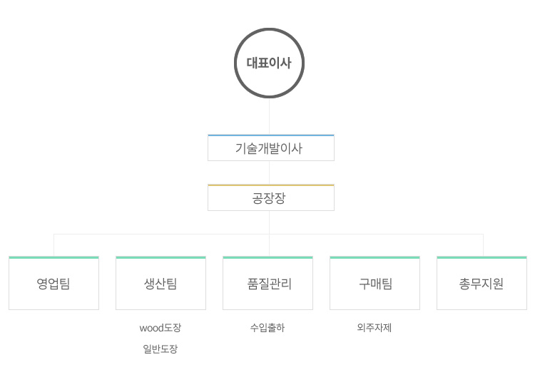
Task: Click the 수입출하 label under 품질관리
Action: pyautogui.click(x=267, y=328)
